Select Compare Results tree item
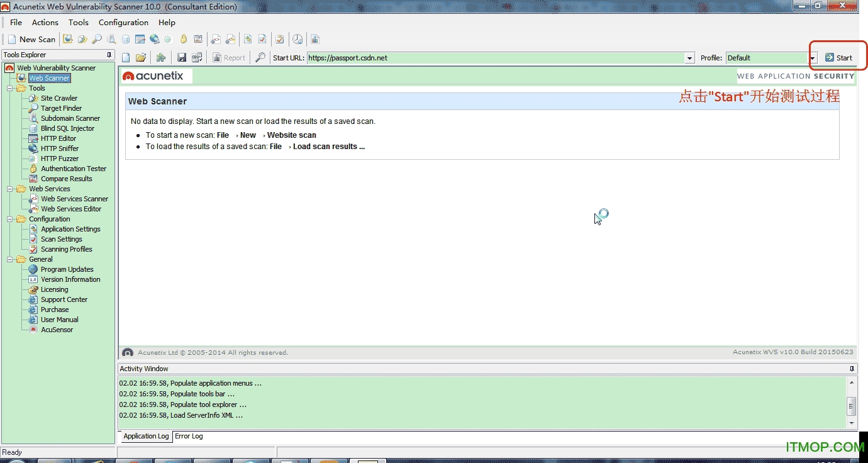This screenshot has height=463, width=868. 66,179
